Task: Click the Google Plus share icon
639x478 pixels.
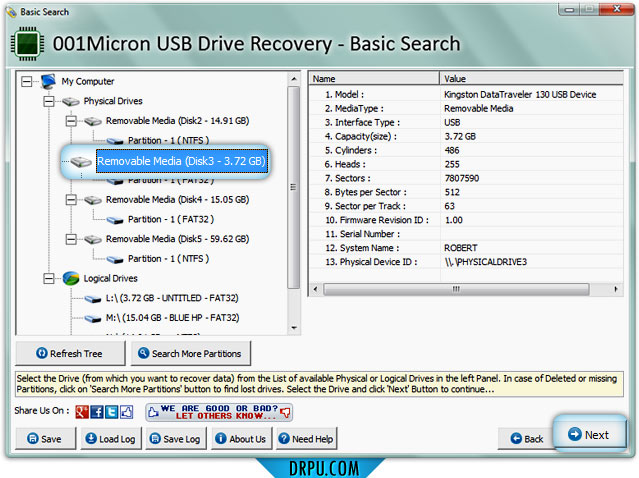Action: click(82, 412)
